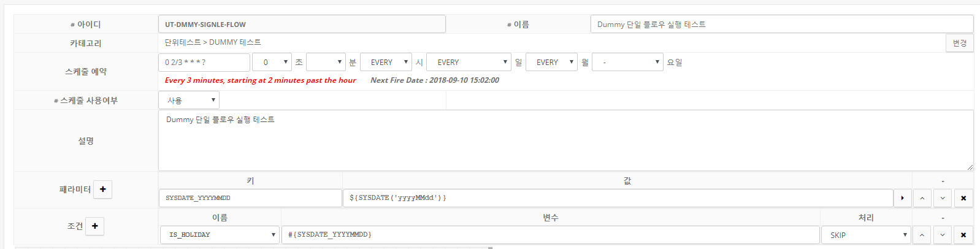Click the 변경 category change button
The image size is (980, 249).
point(960,43)
